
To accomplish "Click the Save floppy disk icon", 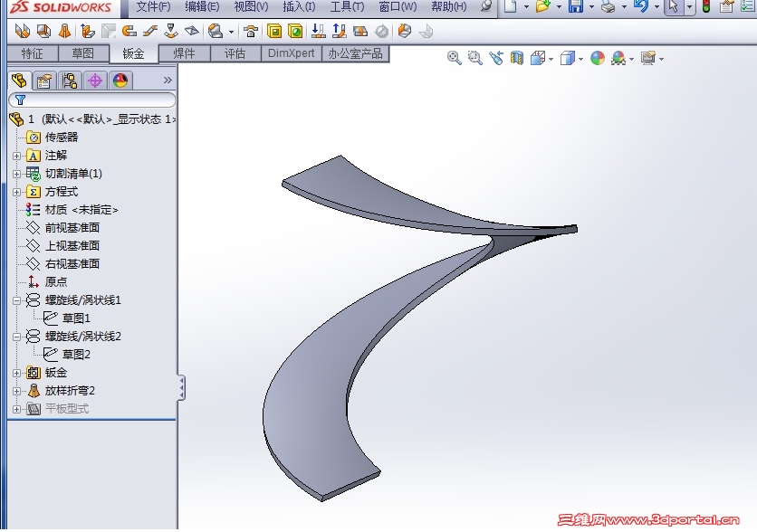I will (x=576, y=6).
